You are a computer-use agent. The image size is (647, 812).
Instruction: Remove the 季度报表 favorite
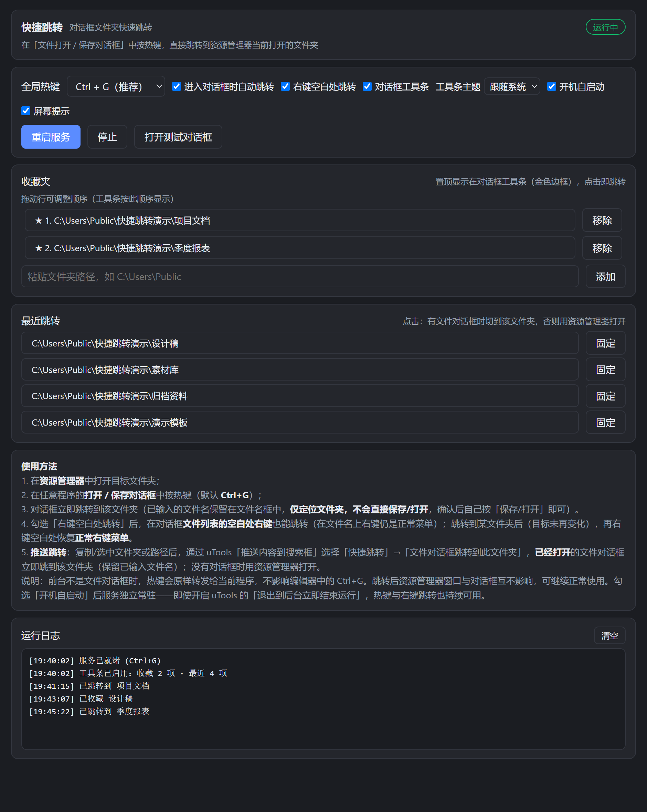pyautogui.click(x=602, y=248)
